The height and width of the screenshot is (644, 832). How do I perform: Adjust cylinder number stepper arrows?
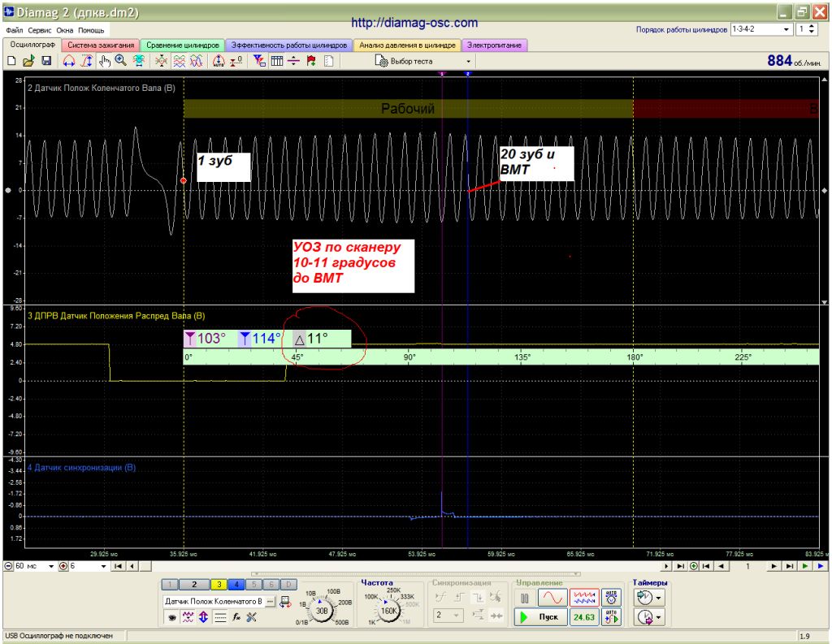coord(812,29)
